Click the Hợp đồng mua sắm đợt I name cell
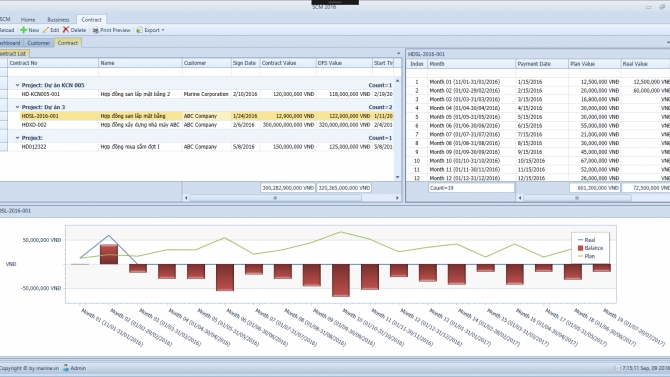 pos(140,147)
